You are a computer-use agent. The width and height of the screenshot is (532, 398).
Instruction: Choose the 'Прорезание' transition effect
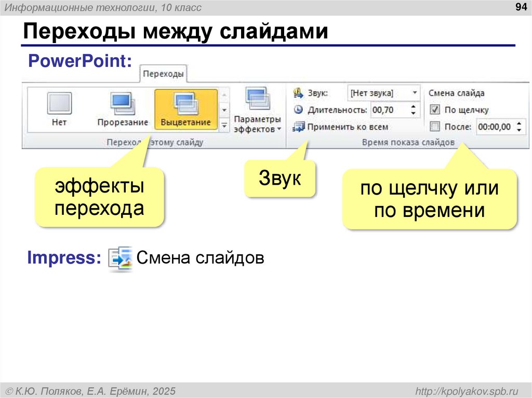123,109
